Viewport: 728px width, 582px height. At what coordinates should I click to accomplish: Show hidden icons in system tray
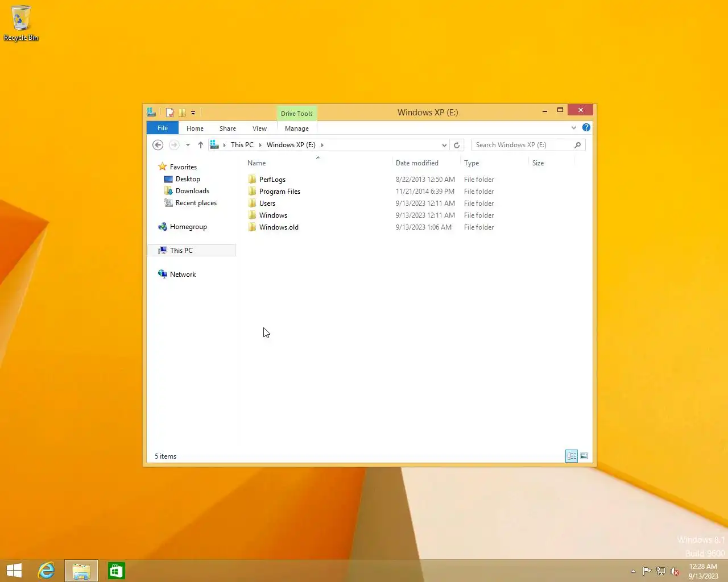point(633,571)
